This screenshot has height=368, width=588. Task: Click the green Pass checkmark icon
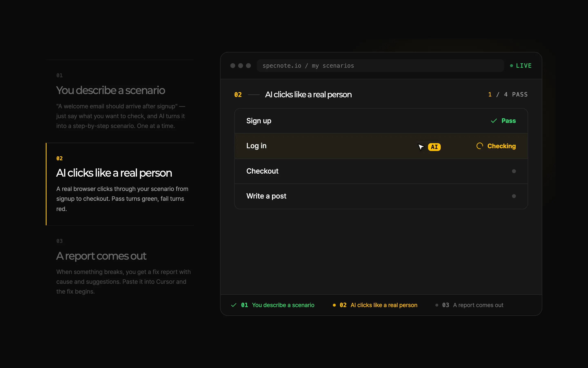[494, 121]
